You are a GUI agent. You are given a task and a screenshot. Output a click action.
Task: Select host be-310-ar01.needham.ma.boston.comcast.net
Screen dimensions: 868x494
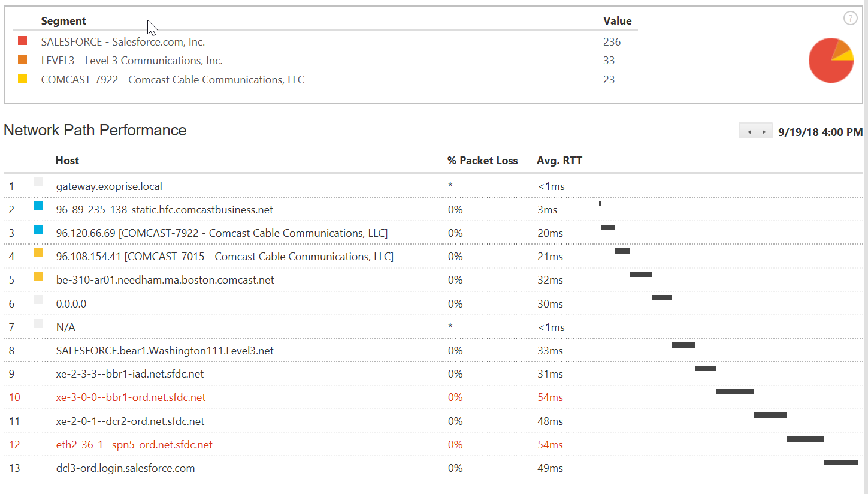[x=165, y=280]
